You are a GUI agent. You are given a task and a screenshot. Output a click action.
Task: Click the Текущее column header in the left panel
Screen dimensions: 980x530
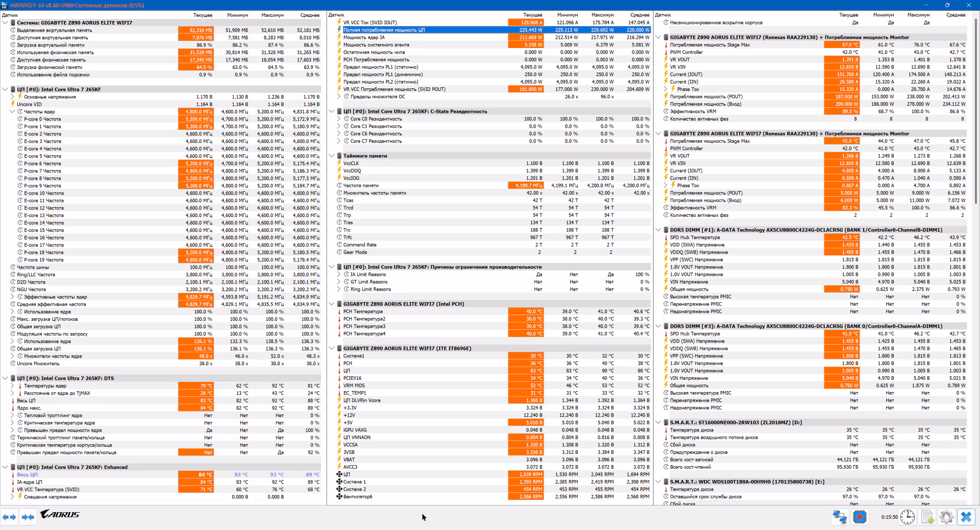pos(203,15)
